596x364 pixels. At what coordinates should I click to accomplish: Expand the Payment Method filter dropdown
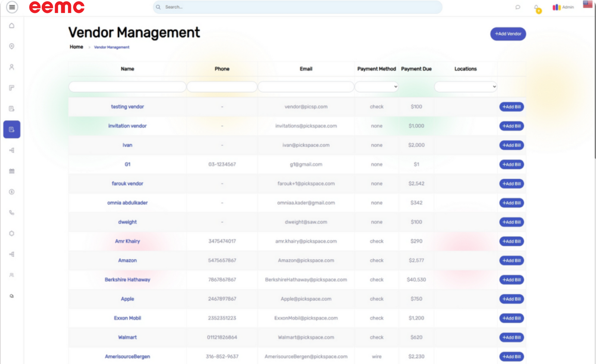tap(377, 87)
